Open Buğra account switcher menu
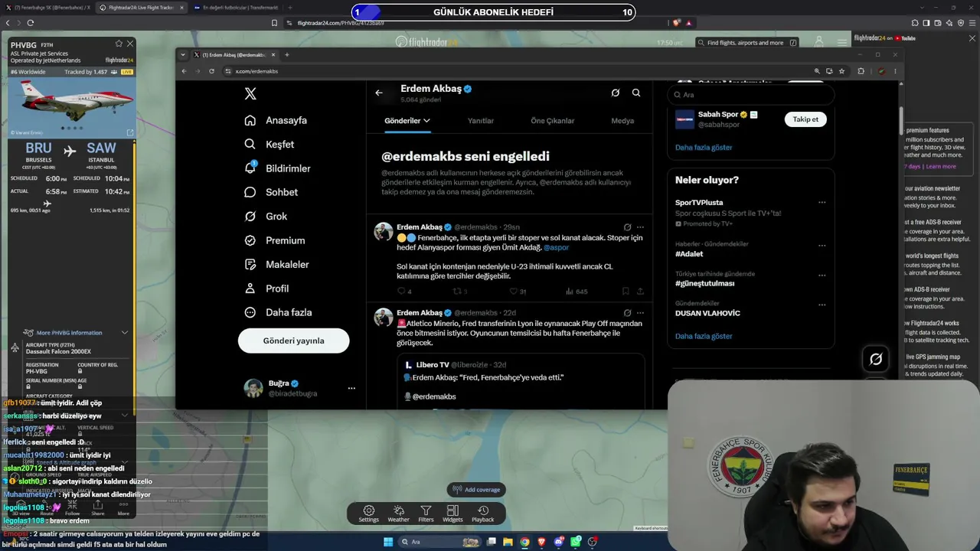 tap(351, 388)
